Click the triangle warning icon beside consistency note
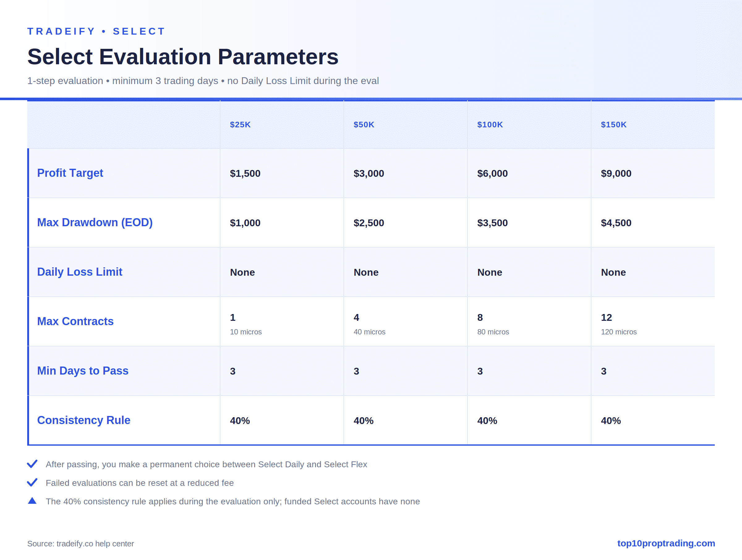 [x=32, y=500]
